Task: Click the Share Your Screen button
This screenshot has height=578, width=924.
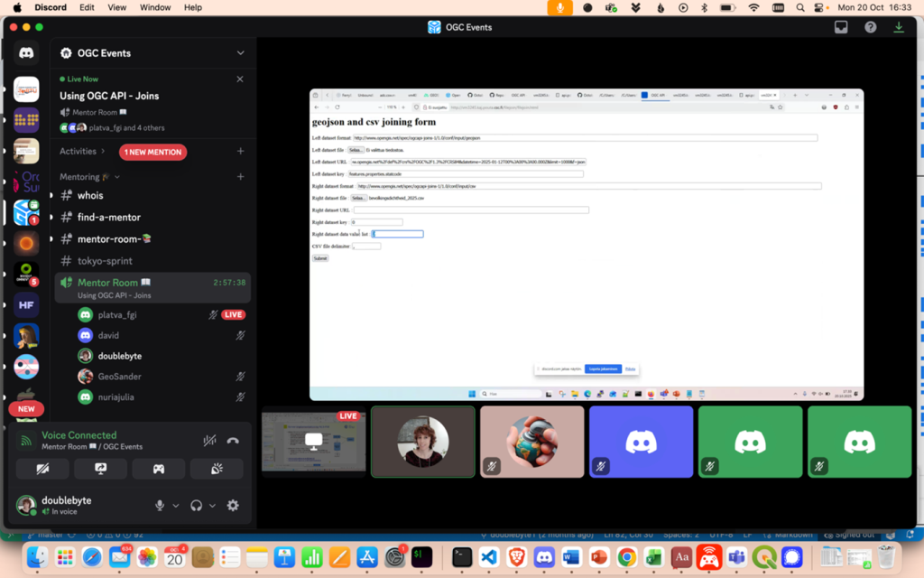Action: (100, 469)
